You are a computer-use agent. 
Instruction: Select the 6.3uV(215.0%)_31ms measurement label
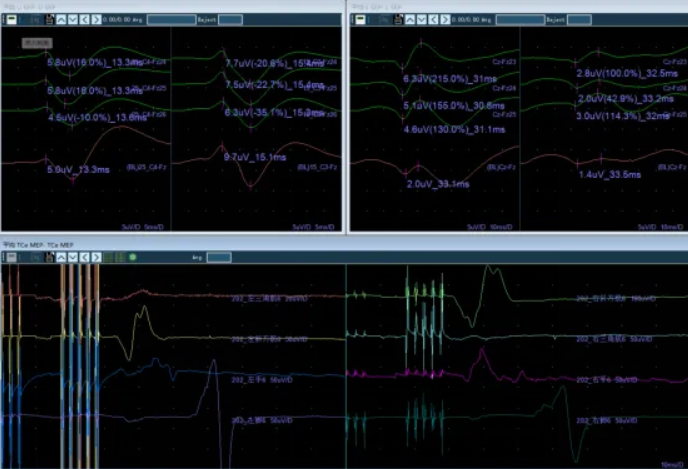(x=450, y=79)
